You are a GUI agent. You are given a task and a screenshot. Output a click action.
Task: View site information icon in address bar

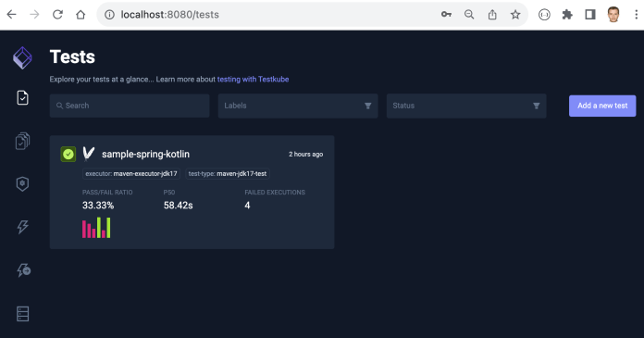click(109, 15)
